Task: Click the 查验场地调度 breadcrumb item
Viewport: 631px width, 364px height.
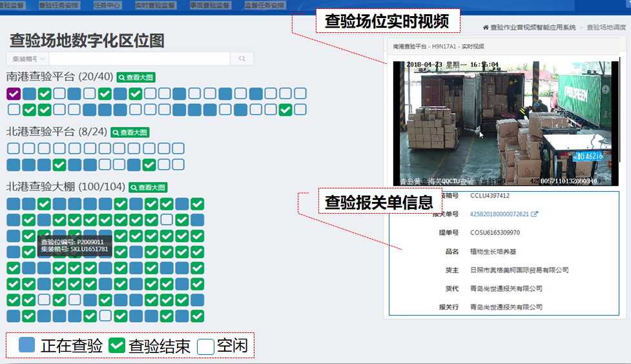Action: pos(606,27)
